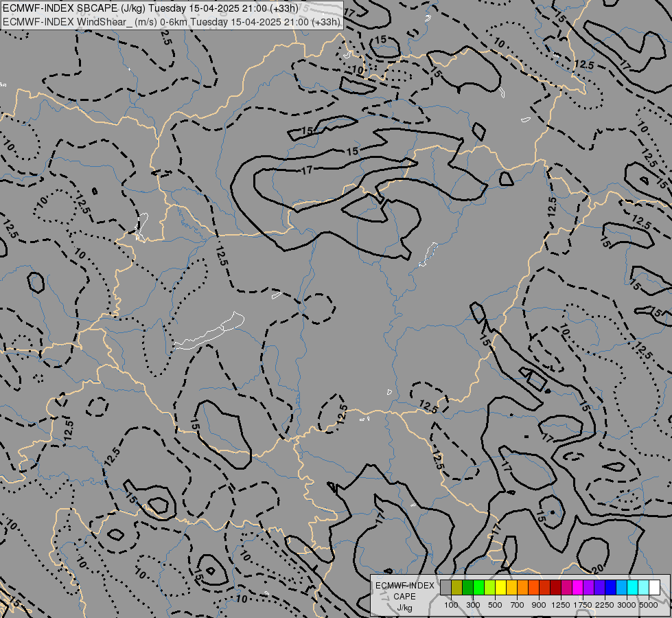672x618 pixels.
Task: Click the '3000' legend value
Action: click(627, 605)
